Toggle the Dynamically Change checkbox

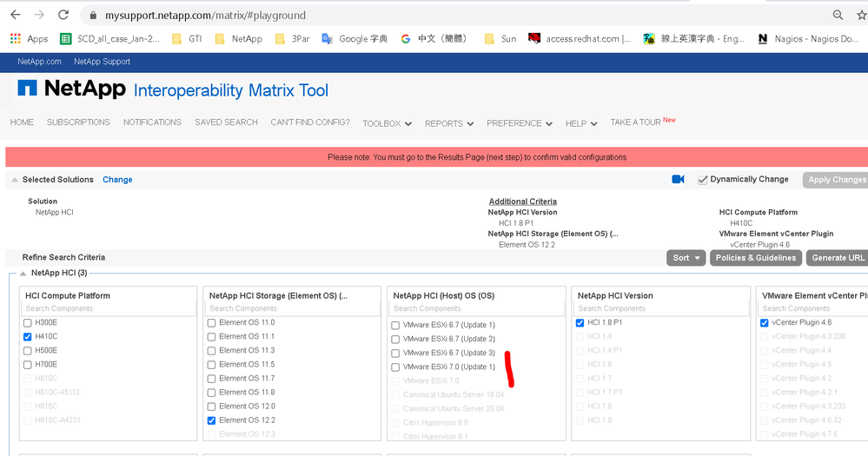pos(703,180)
